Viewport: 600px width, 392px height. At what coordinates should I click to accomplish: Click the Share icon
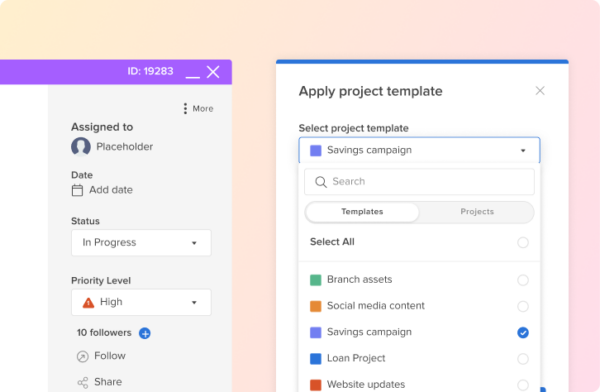83,382
